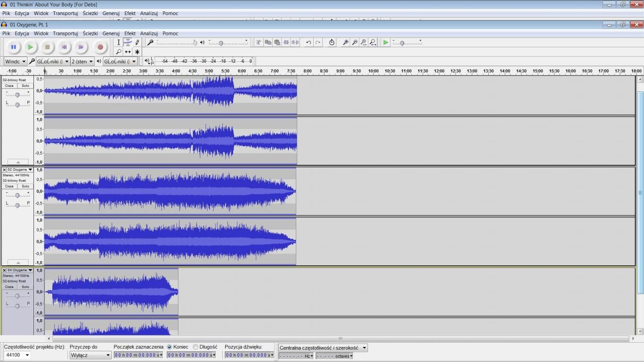Open Generuj menu in Oxygene window

(111, 33)
